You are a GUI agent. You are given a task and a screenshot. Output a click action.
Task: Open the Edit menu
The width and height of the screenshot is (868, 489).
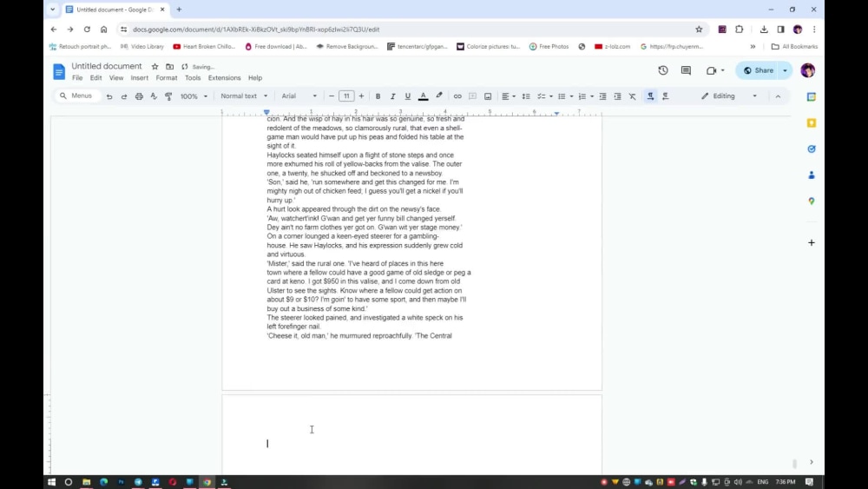(x=95, y=78)
